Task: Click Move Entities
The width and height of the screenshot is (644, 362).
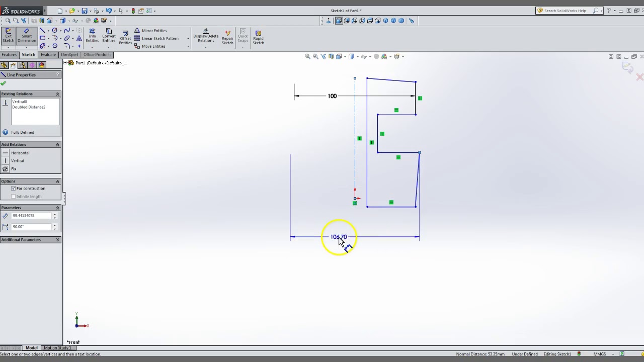Action: (150, 46)
